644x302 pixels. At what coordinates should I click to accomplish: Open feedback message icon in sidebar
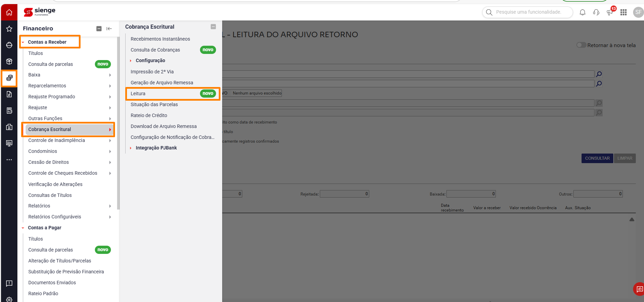(x=9, y=284)
